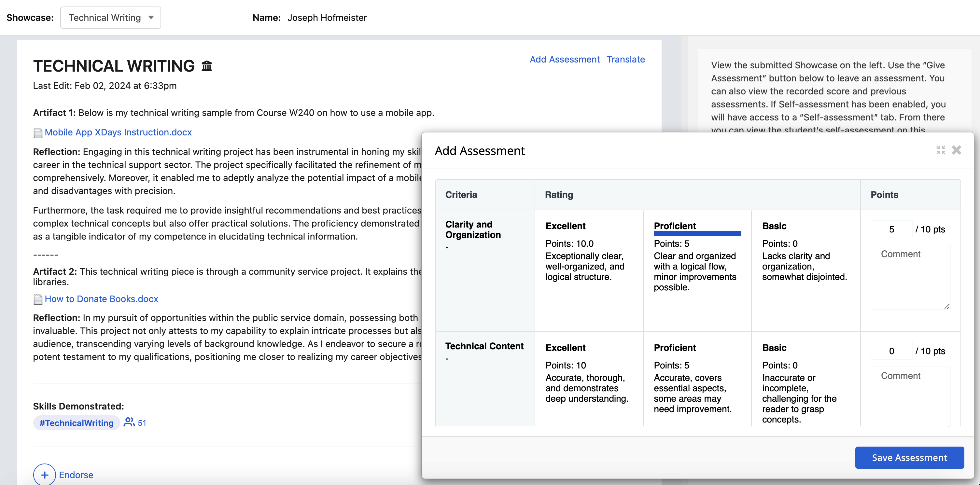980x485 pixels.
Task: Click the plus circle Endorse icon
Action: (x=45, y=475)
